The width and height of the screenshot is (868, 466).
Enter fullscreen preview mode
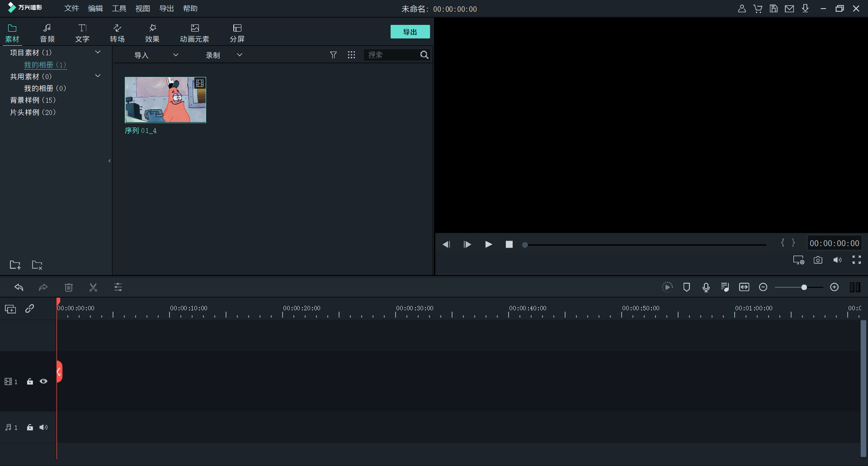pos(856,260)
